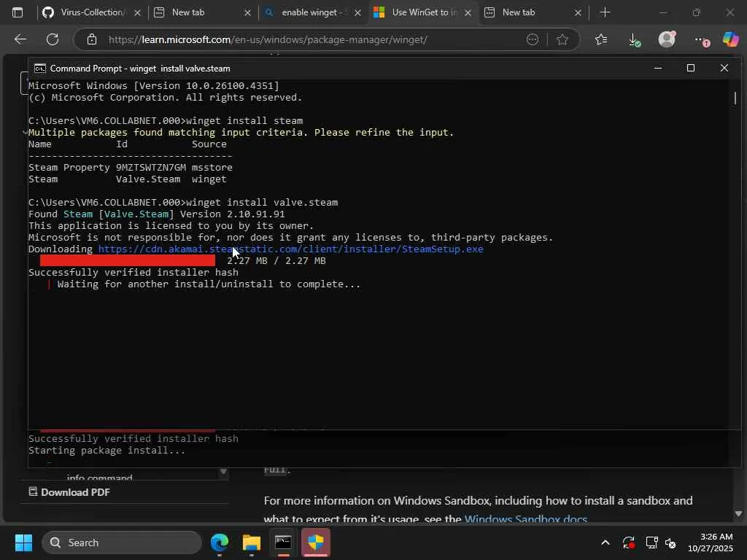Click the Command Prompt vertical scrollbar thumb
This screenshot has width=747, height=560.
tap(735, 98)
